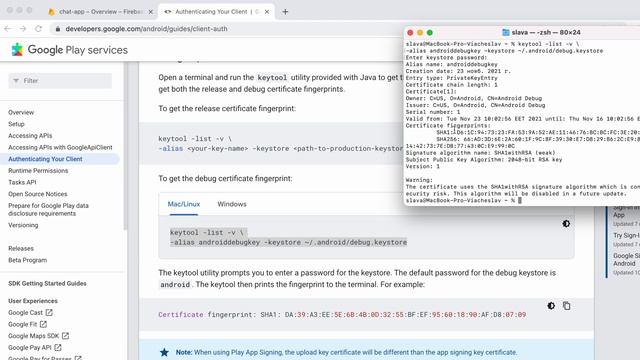Viewport: 640px width, 360px height.
Task: Open the Versioning sidebar link
Action: point(23,225)
